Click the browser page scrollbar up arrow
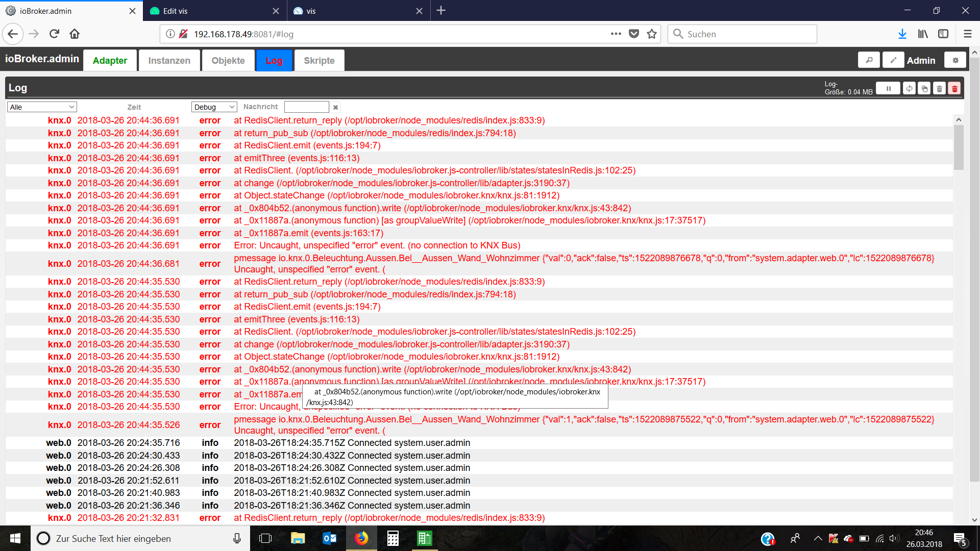 point(974,52)
